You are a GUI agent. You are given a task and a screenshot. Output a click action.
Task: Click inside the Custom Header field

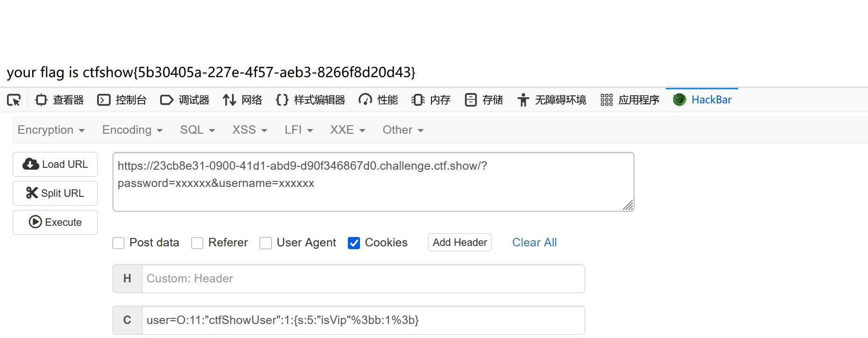[327, 278]
